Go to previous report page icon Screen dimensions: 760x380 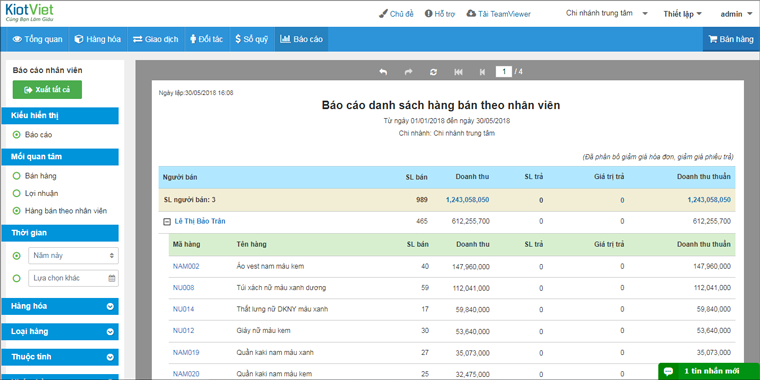pyautogui.click(x=482, y=72)
